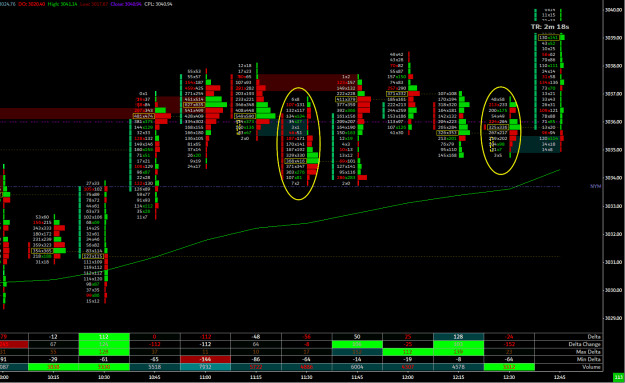The height and width of the screenshot is (383, 625).
Task: Click Volume cell 7932
Action: coord(205,367)
